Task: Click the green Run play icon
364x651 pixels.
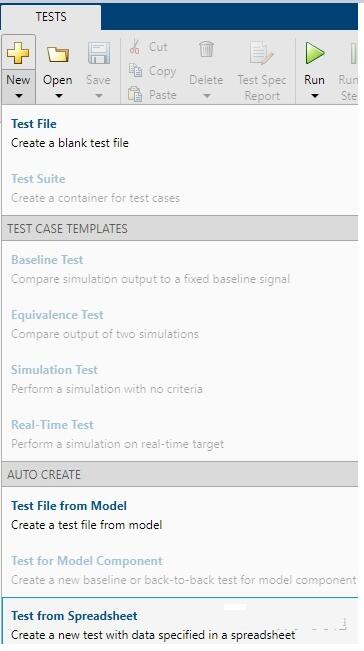Action: tap(315, 54)
